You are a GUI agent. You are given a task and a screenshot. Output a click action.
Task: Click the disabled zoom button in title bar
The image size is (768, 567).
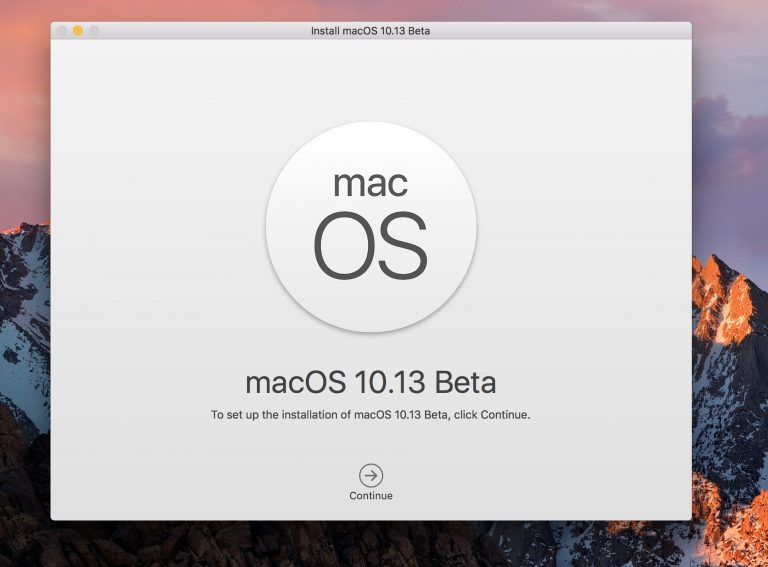click(x=94, y=30)
